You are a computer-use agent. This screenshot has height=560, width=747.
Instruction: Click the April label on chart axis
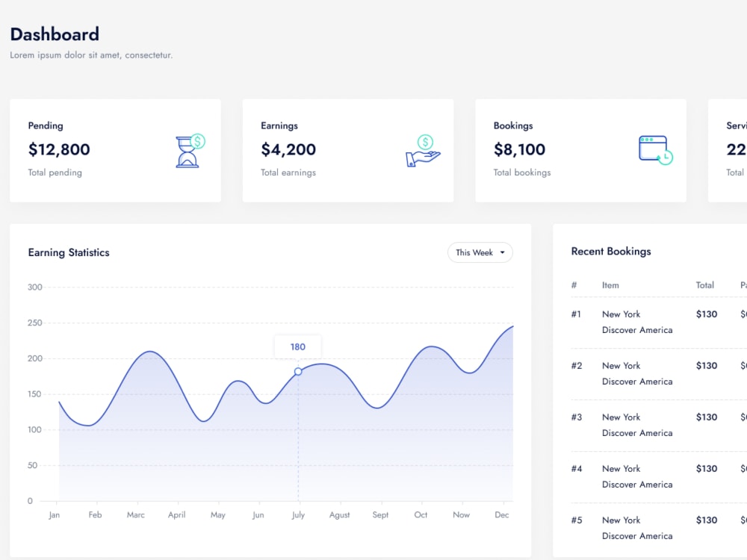[176, 514]
